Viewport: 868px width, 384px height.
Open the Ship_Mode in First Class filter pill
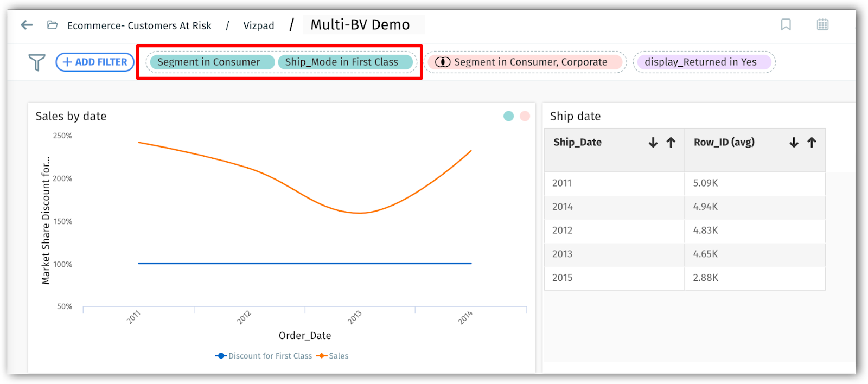346,62
